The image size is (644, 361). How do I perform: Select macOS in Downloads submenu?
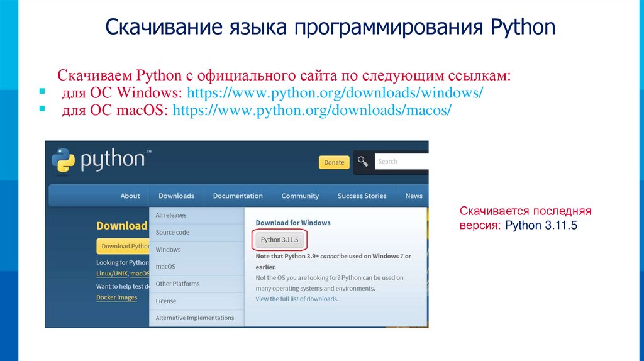click(197, 267)
